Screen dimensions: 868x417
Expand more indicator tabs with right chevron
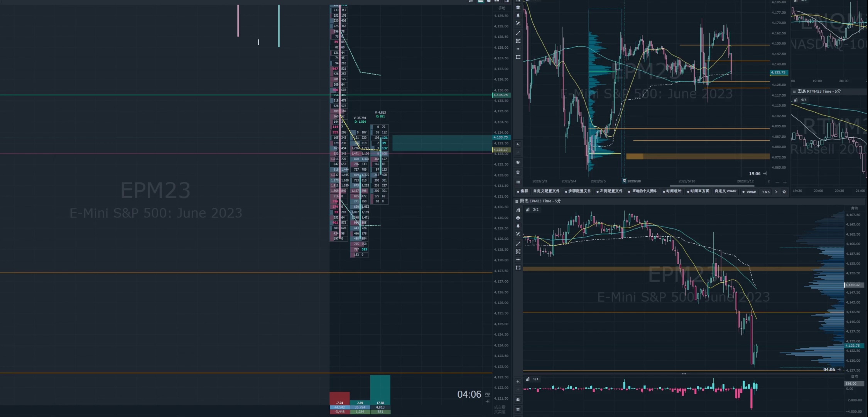pyautogui.click(x=776, y=192)
